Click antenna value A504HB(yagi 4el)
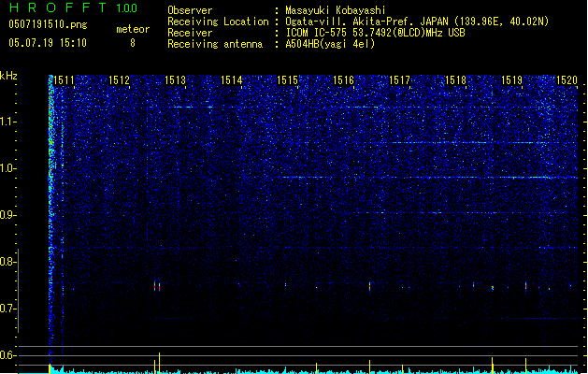 (x=330, y=44)
